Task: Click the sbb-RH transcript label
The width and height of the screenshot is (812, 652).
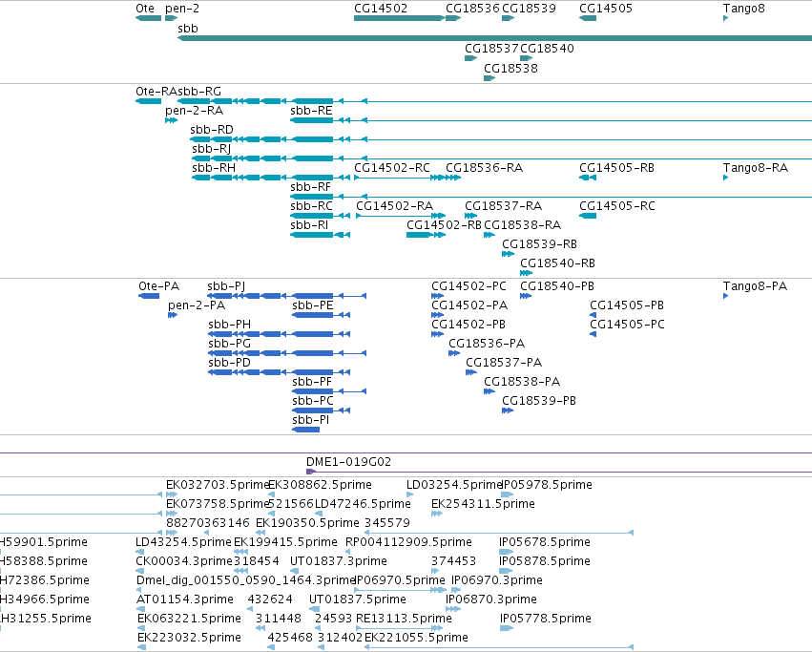Action: (214, 168)
